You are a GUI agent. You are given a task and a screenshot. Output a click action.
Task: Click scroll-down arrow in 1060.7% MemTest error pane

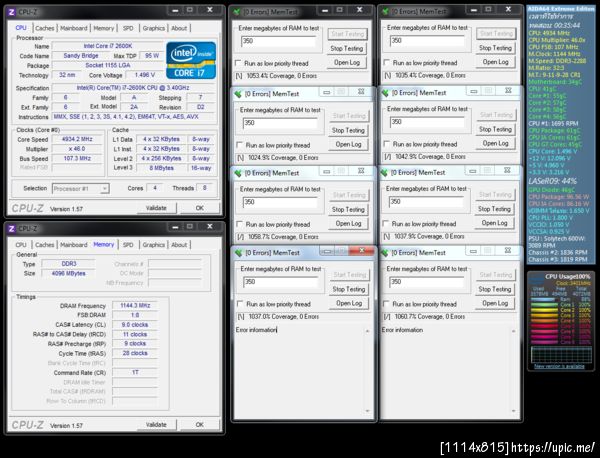pyautogui.click(x=514, y=411)
